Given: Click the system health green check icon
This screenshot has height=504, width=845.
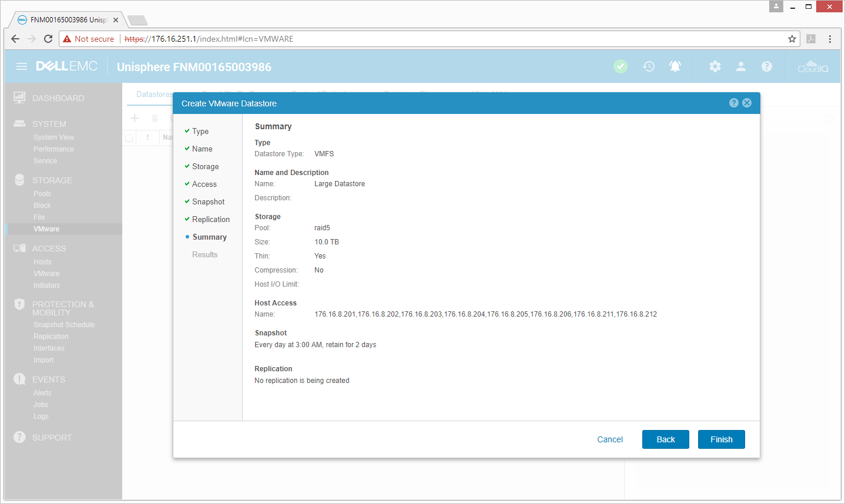Looking at the screenshot, I should click(621, 66).
